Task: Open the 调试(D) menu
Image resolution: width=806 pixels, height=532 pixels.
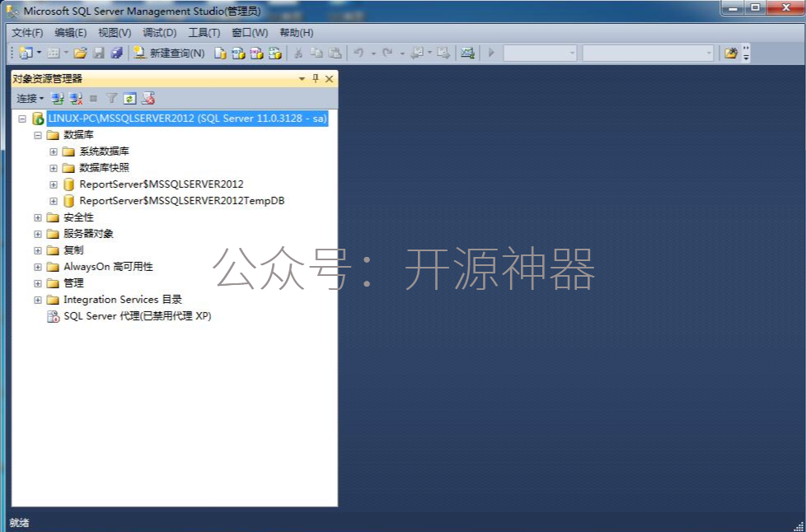Action: [159, 33]
